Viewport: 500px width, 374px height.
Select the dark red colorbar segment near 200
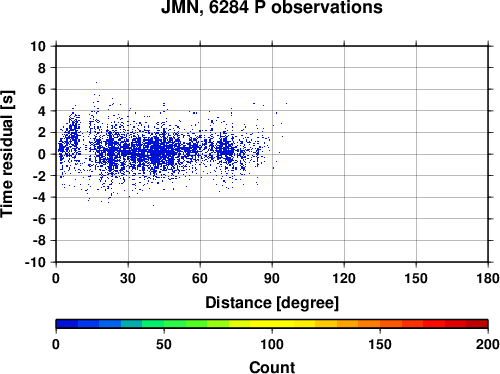point(477,324)
